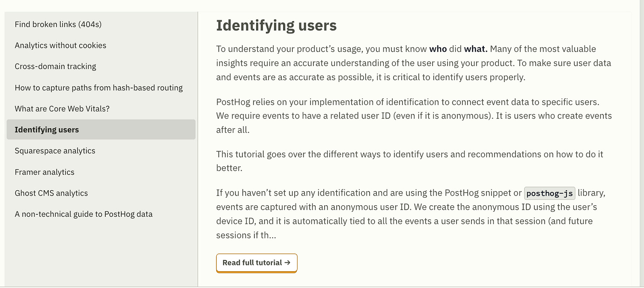Click the bold word "what."
Viewport: 644px width, 288px height.
point(475,49)
